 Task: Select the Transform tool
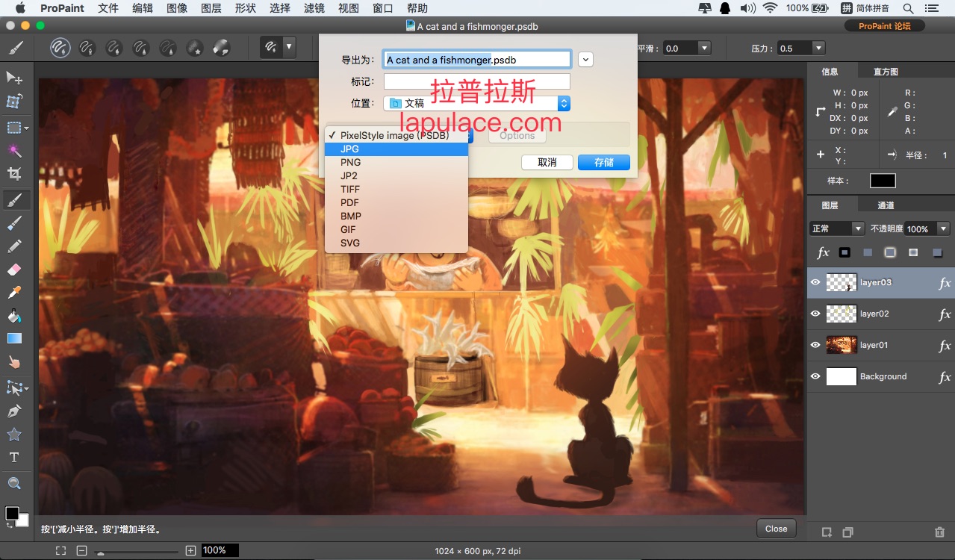coord(14,102)
